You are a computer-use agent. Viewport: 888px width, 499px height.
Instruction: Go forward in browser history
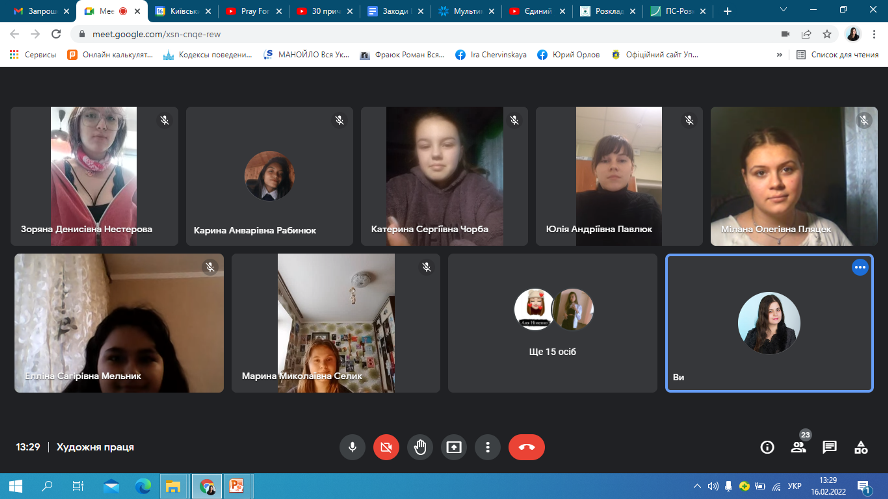tap(35, 34)
